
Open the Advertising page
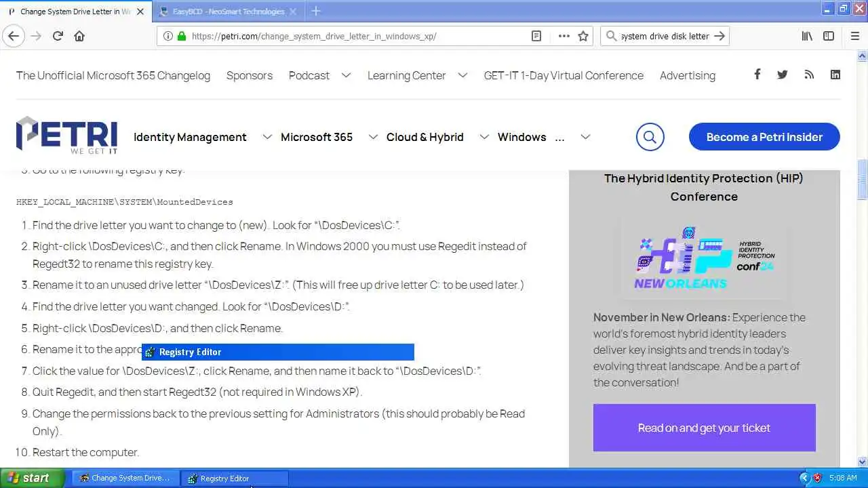688,75
